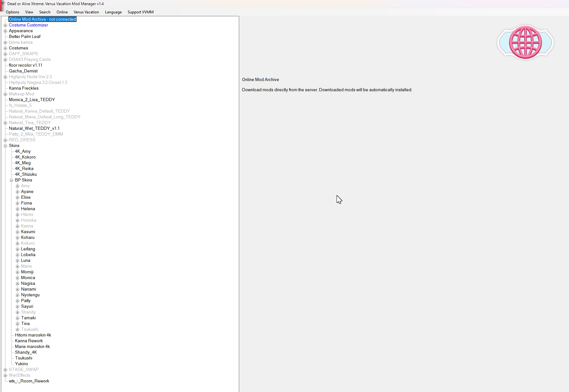Select Online Mod Archive - not connected
The height and width of the screenshot is (392, 569).
[x=42, y=19]
